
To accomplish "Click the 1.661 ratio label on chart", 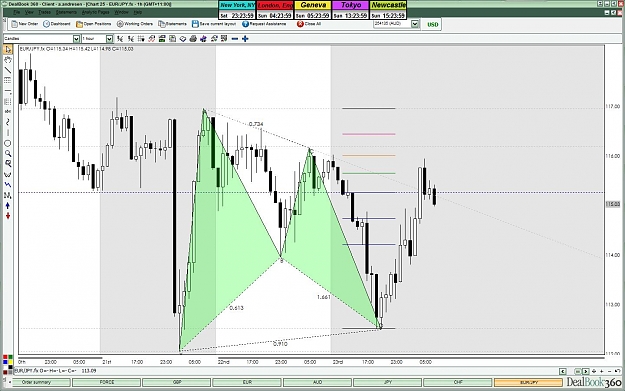I will (x=324, y=297).
